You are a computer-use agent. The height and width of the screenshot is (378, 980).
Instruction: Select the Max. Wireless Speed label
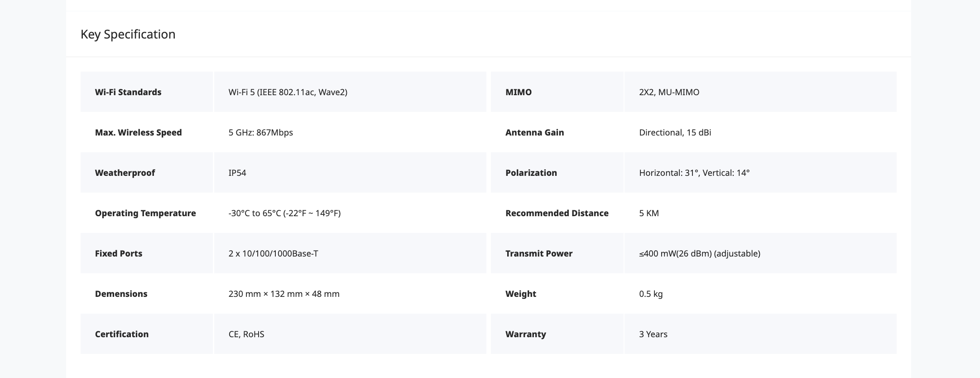pos(139,132)
